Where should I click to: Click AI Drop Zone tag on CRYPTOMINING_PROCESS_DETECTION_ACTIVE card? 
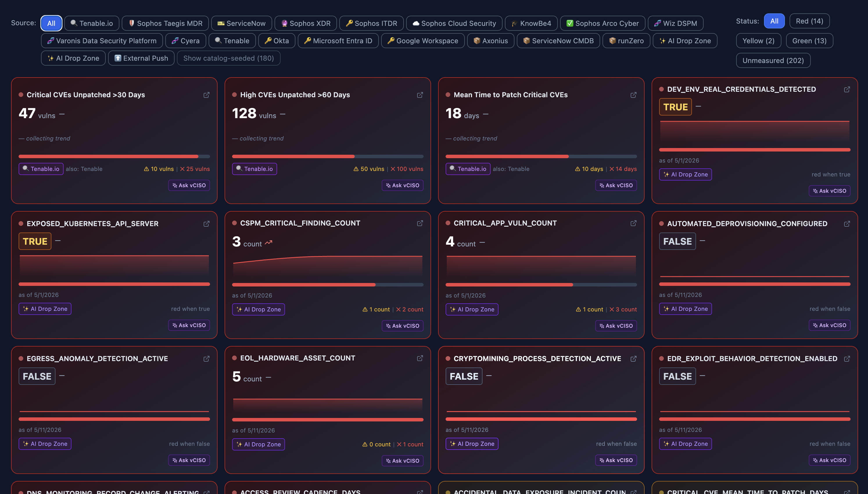[x=472, y=444]
